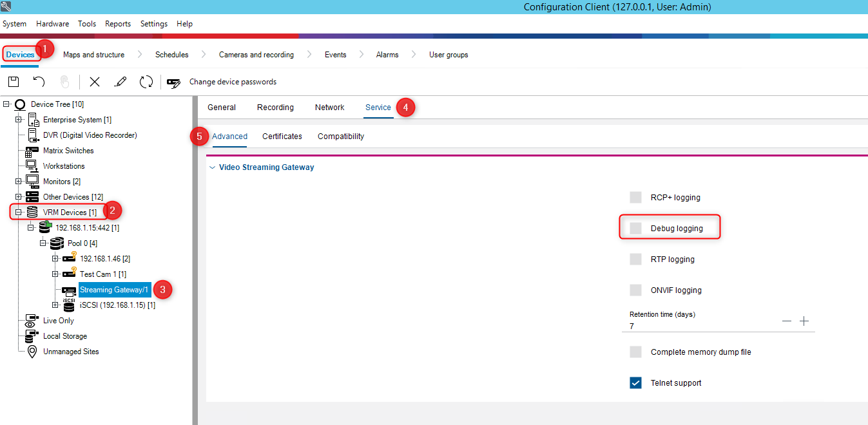Go to Cameras and recording section
Viewport: 868px width, 425px height.
tap(256, 55)
